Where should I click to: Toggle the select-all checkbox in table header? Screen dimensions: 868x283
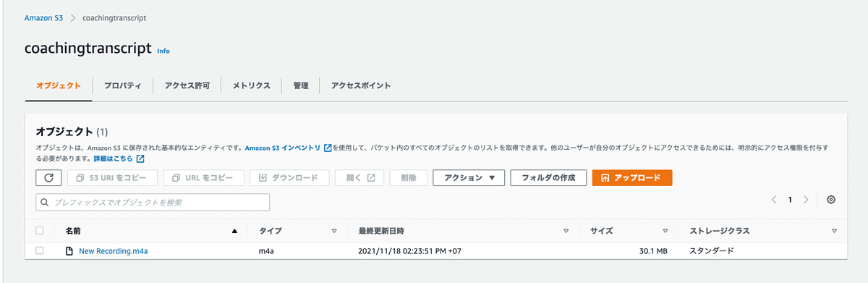[40, 231]
